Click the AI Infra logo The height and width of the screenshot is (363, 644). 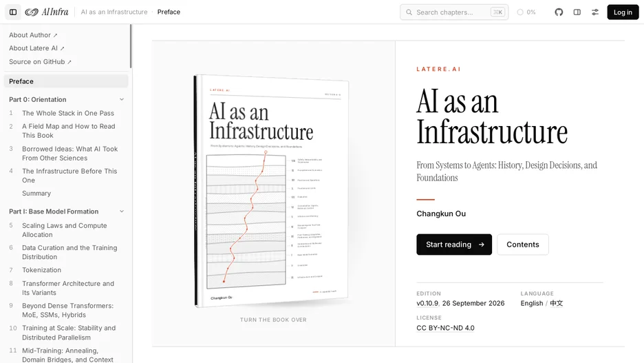click(46, 12)
